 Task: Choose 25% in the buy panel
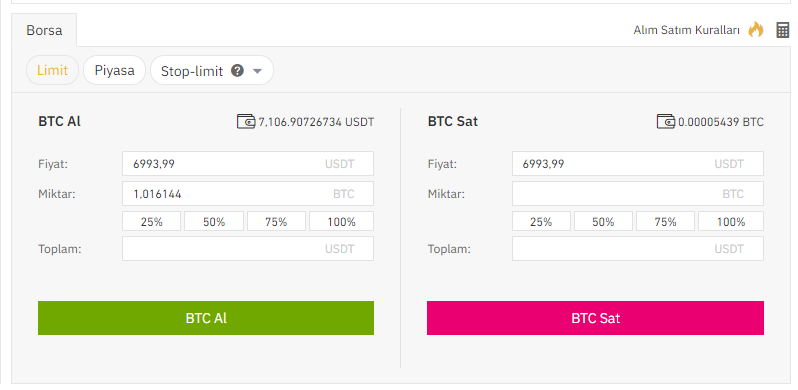[x=152, y=221]
